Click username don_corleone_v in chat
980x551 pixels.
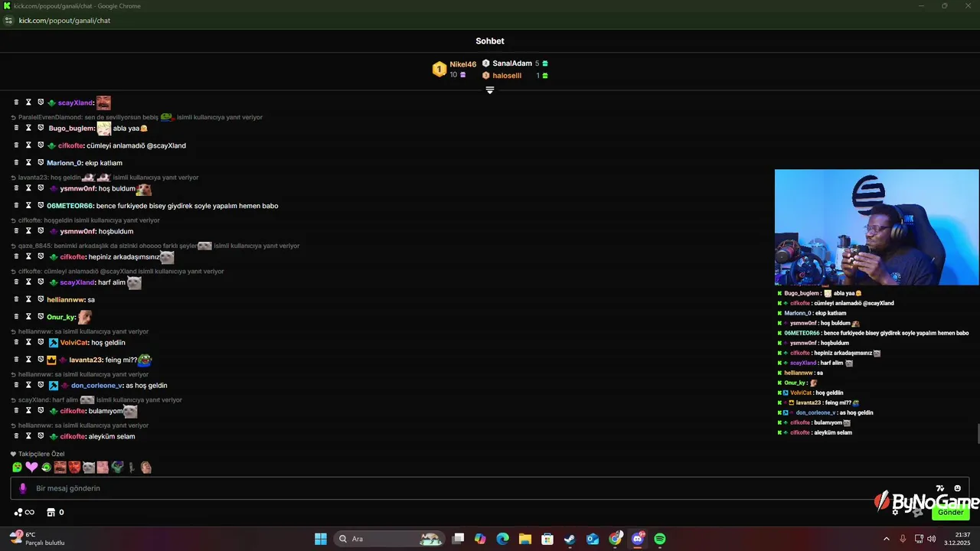pos(96,386)
